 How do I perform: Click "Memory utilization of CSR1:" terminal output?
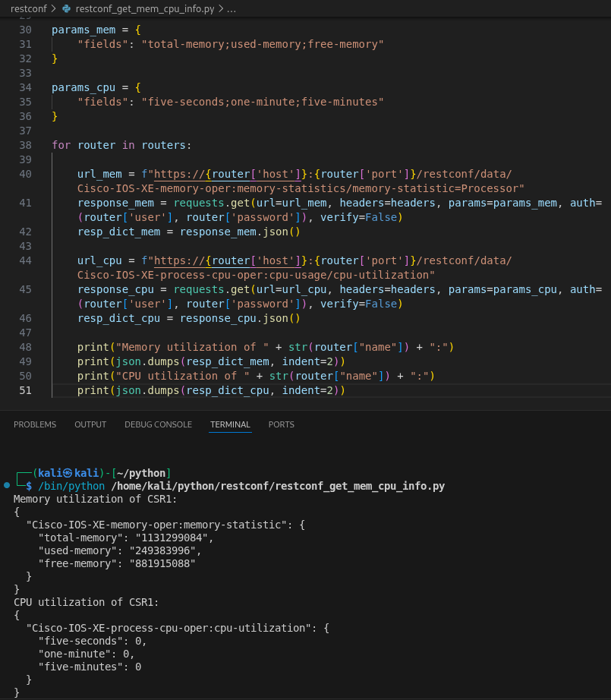95,499
